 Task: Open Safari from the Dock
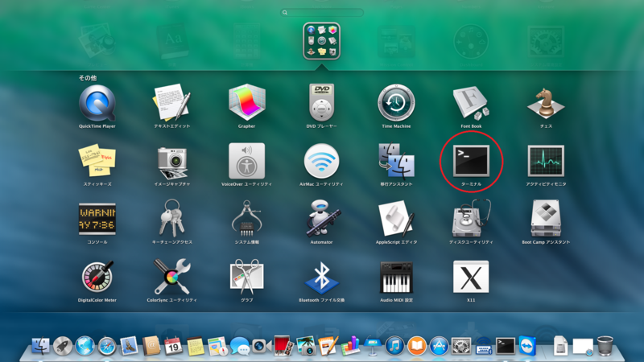pos(107,347)
